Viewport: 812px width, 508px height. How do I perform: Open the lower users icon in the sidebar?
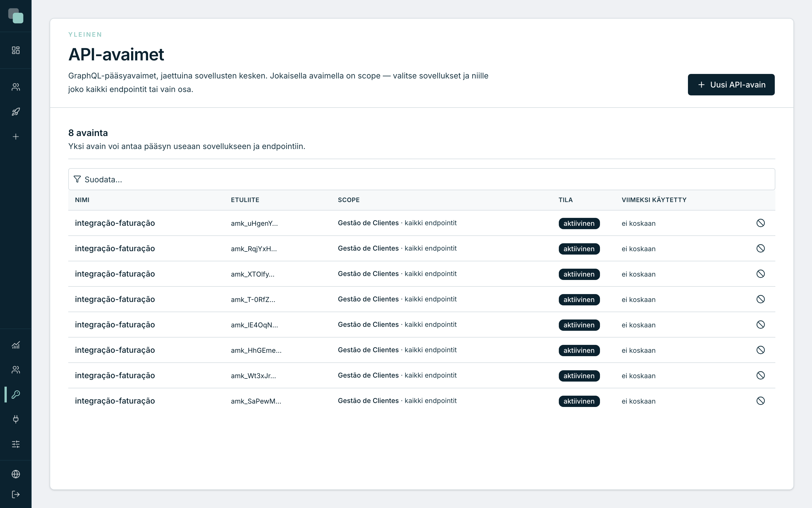(16, 370)
